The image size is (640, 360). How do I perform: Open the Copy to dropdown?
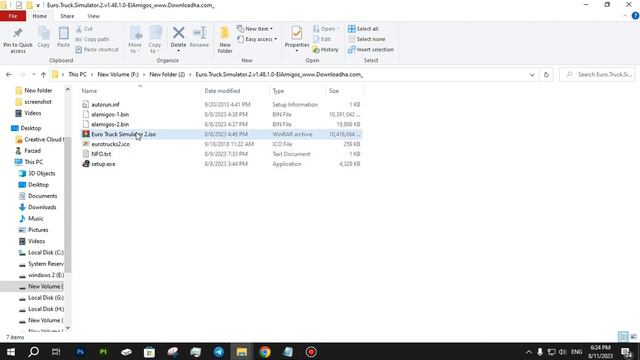coord(155,40)
